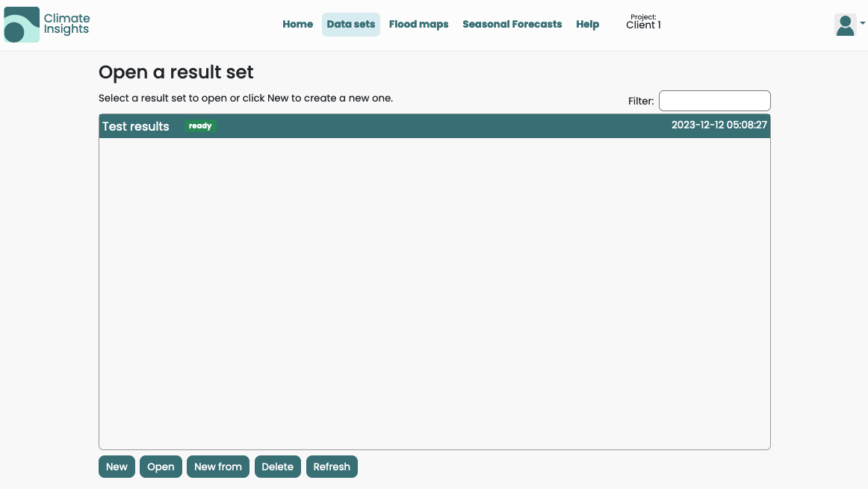Expand the account dropdown caret
This screenshot has height=489, width=868.
click(863, 23)
